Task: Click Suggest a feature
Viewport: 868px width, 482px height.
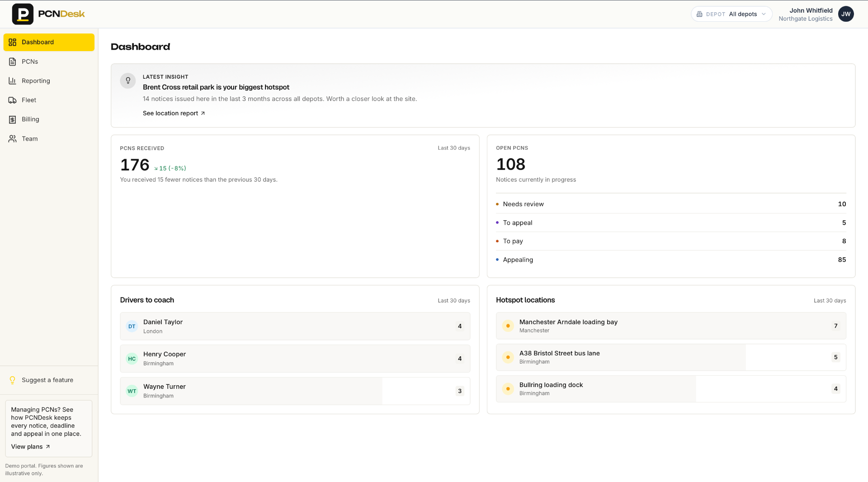Action: tap(49, 380)
